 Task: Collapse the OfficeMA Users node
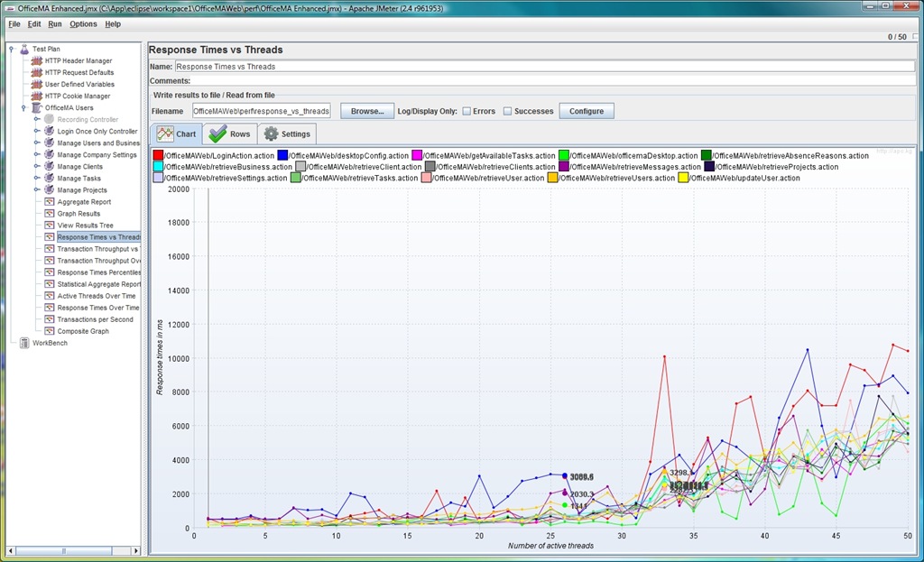[x=23, y=108]
